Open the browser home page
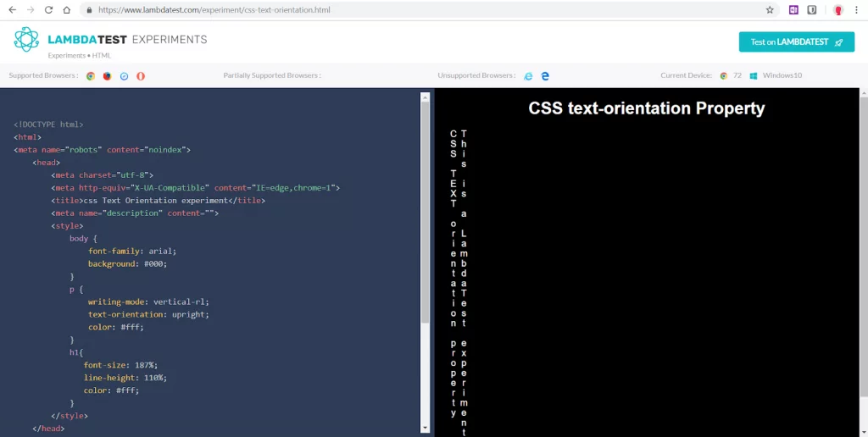 click(x=66, y=10)
